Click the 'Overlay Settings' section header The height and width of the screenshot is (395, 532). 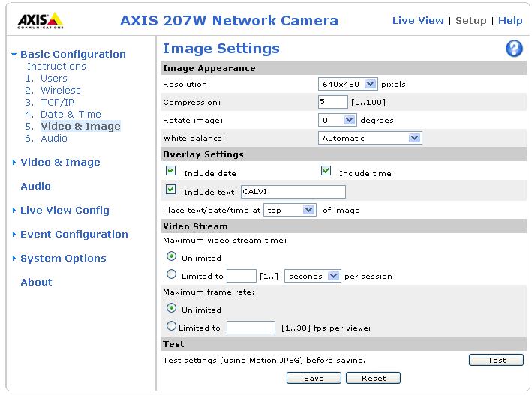point(203,154)
